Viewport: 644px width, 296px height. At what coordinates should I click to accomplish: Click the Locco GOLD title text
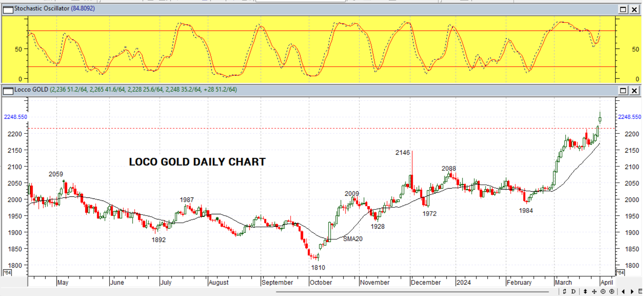(31, 90)
